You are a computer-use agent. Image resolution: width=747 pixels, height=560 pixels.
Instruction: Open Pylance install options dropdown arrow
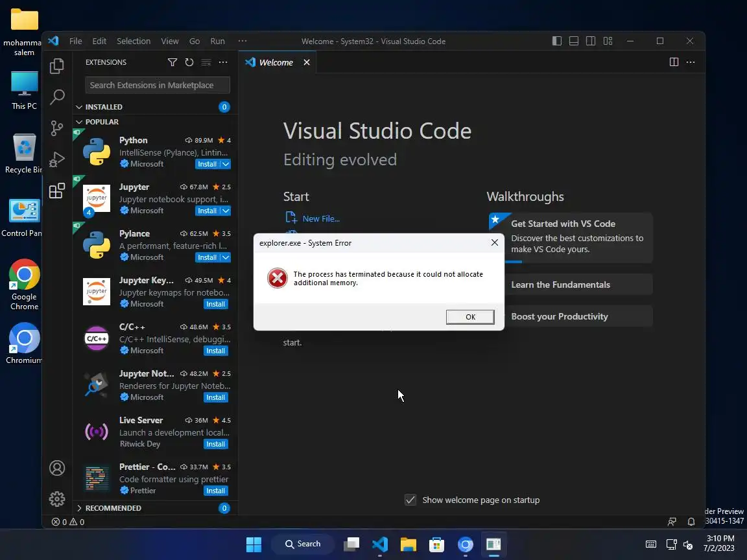226,257
